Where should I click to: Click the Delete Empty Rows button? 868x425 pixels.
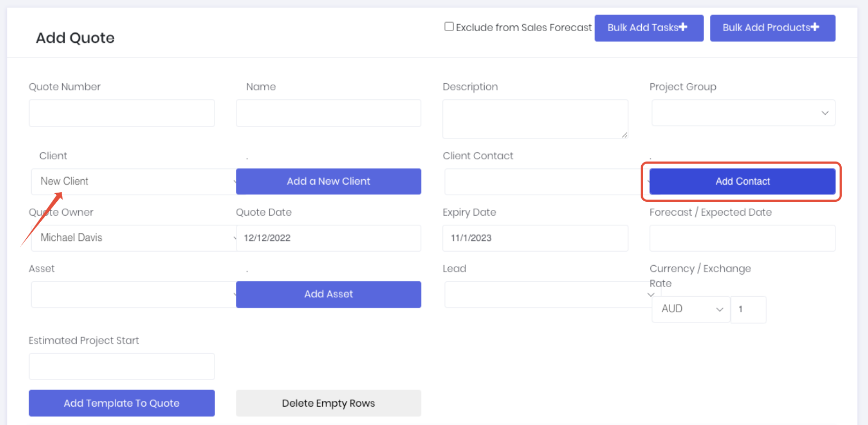[x=328, y=403]
